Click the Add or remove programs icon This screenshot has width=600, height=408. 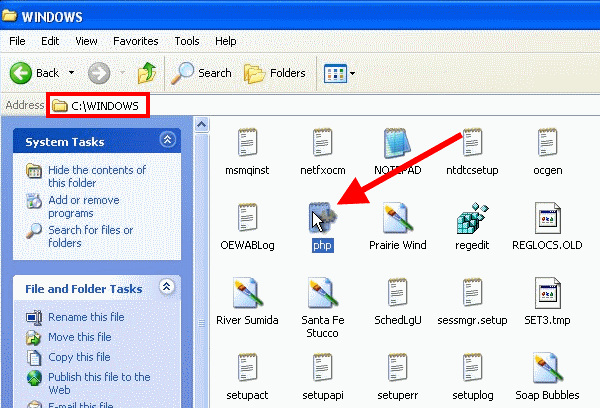tap(34, 201)
